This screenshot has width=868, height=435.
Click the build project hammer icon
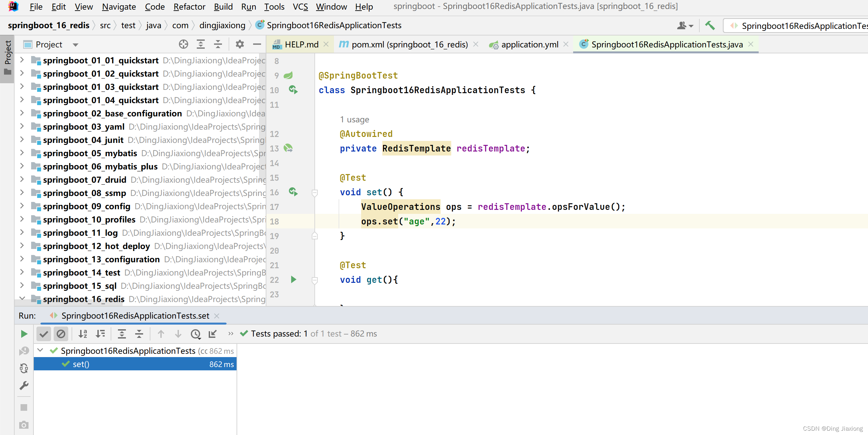710,25
